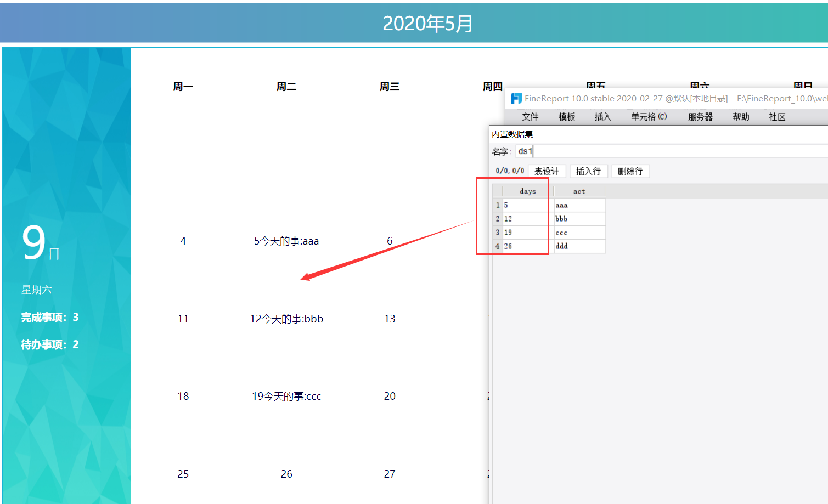This screenshot has width=828, height=504.
Task: Click calendar cell 12今天的事:bbb
Action: click(286, 319)
